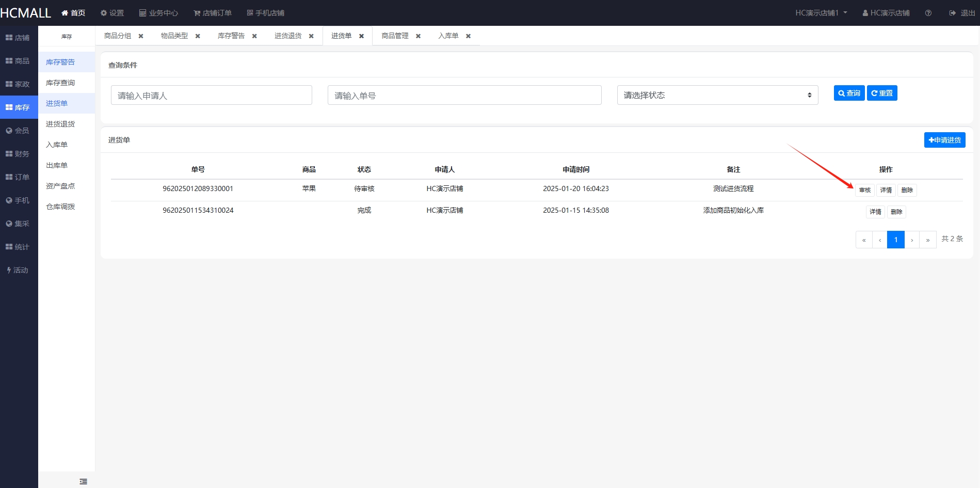980x488 pixels.
Task: Click the HCMALL logo
Action: tap(26, 13)
